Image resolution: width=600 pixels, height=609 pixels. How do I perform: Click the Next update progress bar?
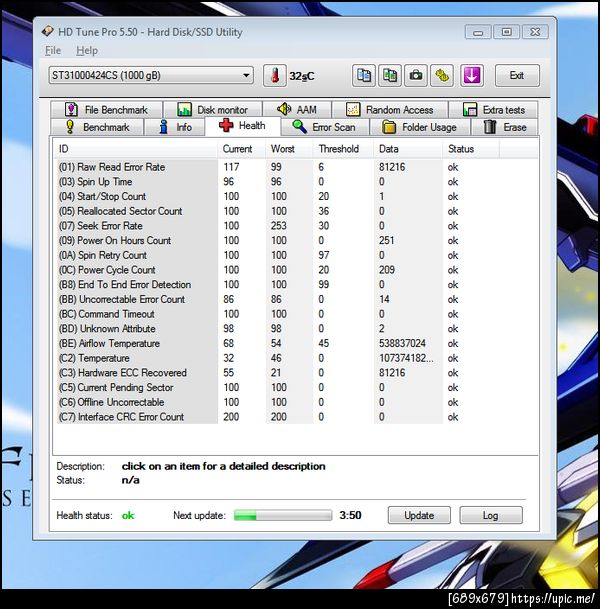pyautogui.click(x=283, y=515)
